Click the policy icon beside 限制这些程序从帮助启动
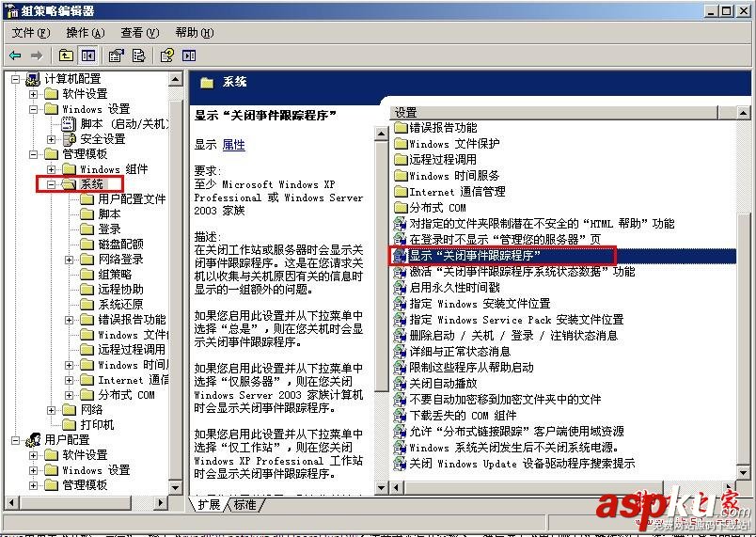 [400, 368]
